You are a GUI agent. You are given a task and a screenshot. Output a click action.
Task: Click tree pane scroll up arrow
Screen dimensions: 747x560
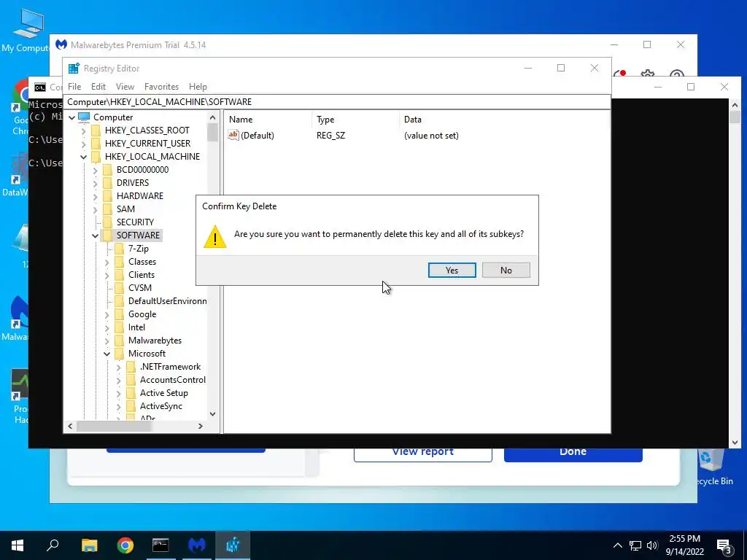pyautogui.click(x=212, y=117)
